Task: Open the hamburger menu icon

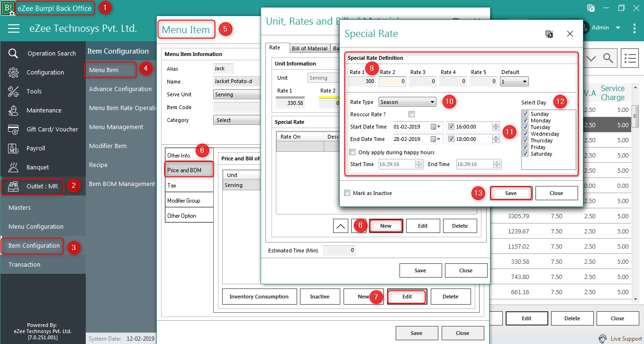Action: coord(14,28)
